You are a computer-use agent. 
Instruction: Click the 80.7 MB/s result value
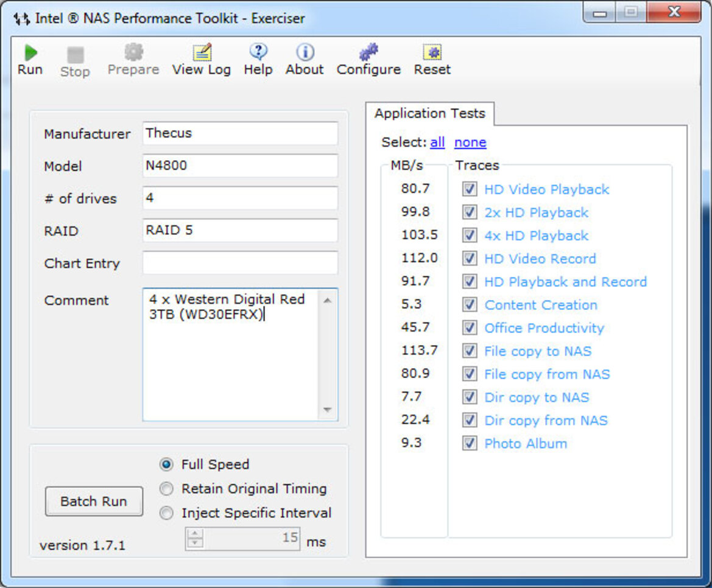[415, 188]
